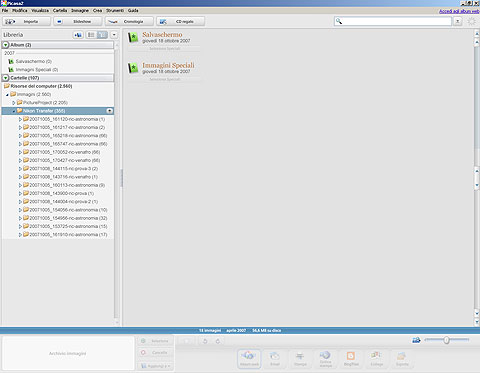Collapse the Cartelle section
The image size is (480, 373).
[x=6, y=78]
